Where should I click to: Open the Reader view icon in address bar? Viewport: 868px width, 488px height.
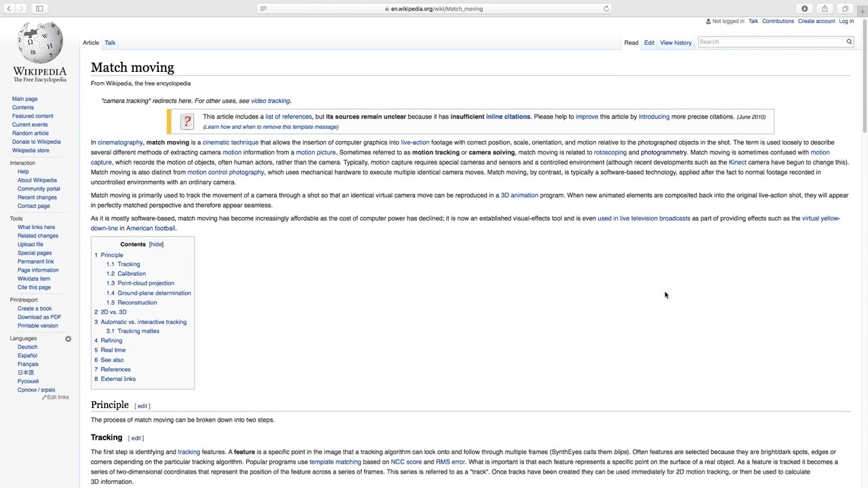[x=263, y=9]
